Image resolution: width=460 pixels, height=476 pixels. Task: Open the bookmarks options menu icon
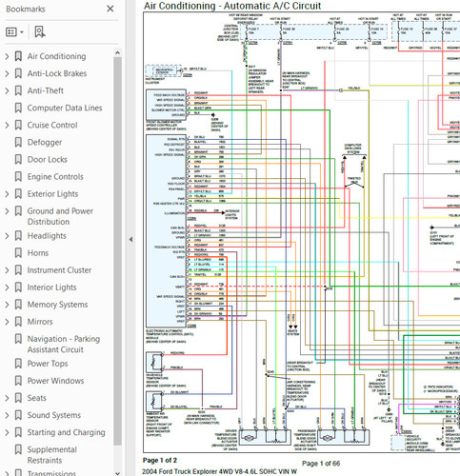click(x=14, y=32)
